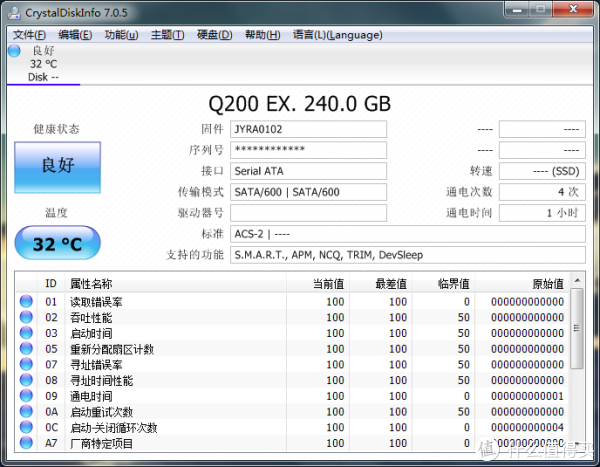
Task: Select the row 寻址时间性能
Action: [x=293, y=380]
